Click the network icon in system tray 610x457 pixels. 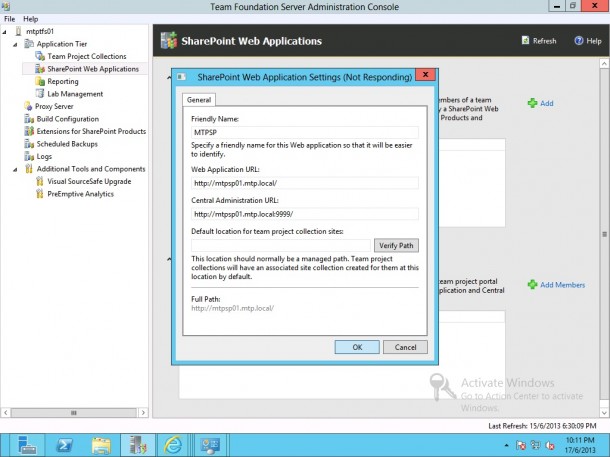(536, 445)
